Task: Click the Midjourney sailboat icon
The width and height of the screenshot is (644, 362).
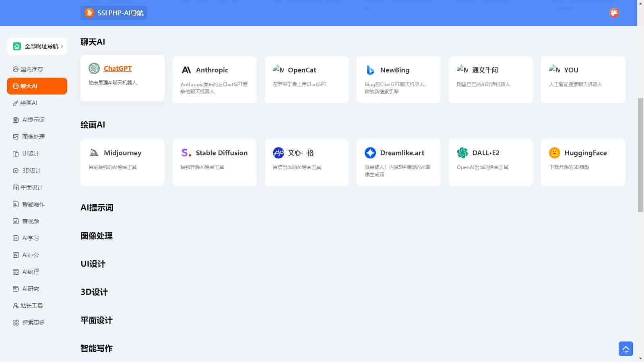Action: click(x=94, y=153)
